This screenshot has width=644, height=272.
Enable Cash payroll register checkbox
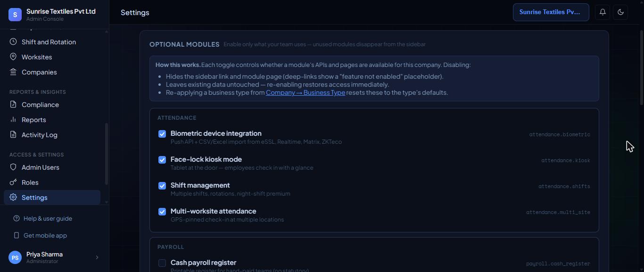point(162,263)
